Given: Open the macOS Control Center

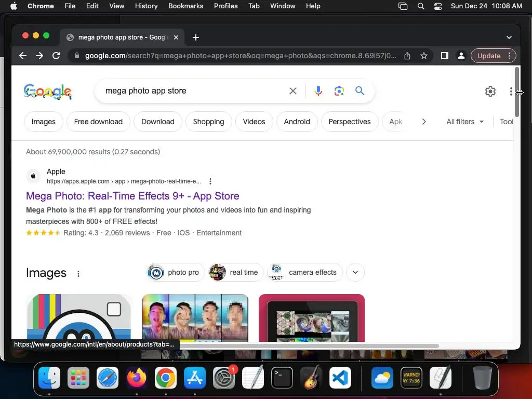Looking at the screenshot, I should 437,6.
